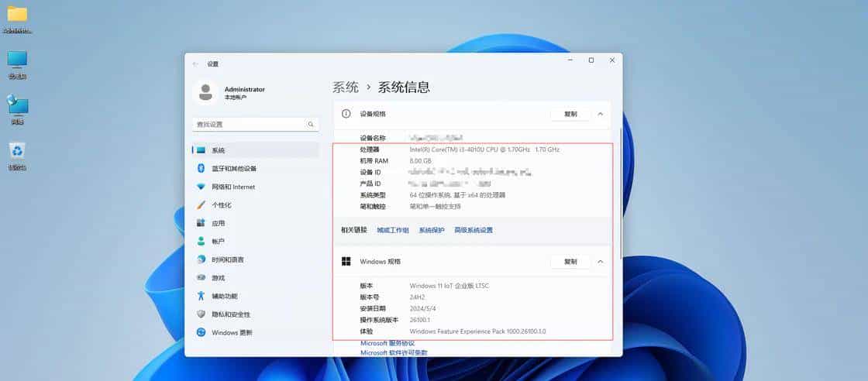Copy device specifications with 复制 button
Viewport: 868px width, 381px height.
pos(570,114)
